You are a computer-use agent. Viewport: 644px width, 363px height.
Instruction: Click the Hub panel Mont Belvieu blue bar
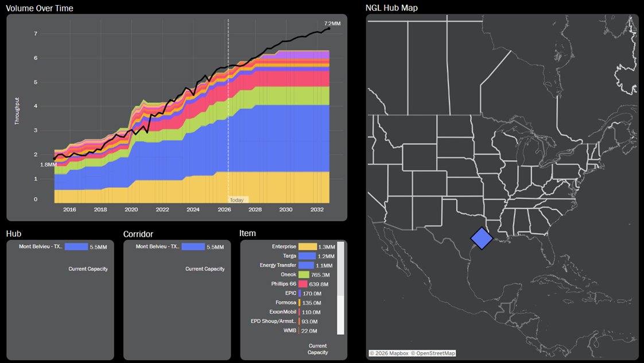pos(76,246)
